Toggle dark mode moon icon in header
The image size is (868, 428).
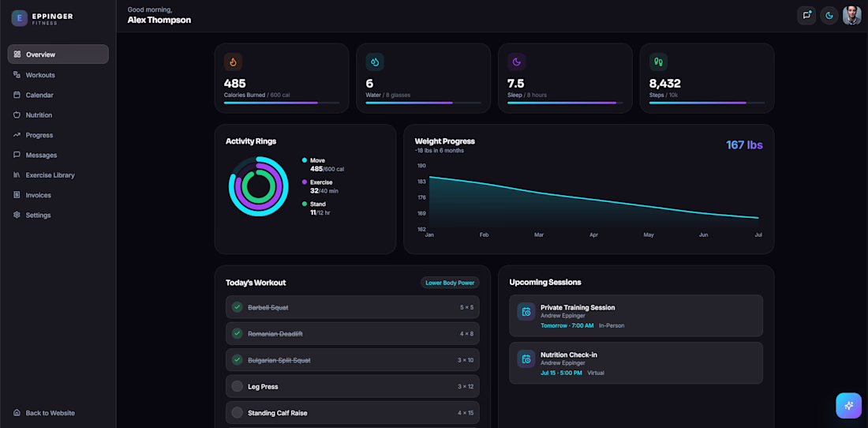(x=829, y=16)
